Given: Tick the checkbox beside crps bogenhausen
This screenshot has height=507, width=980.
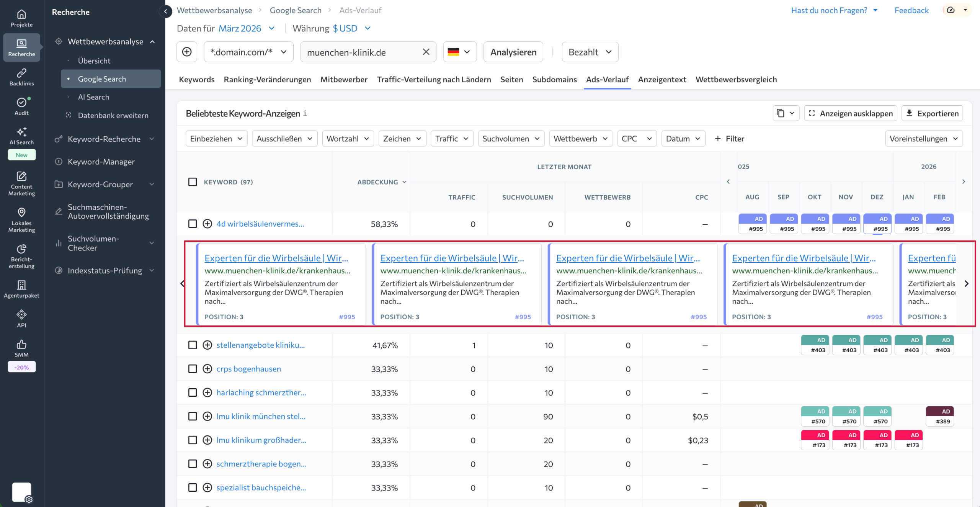Looking at the screenshot, I should [x=193, y=369].
